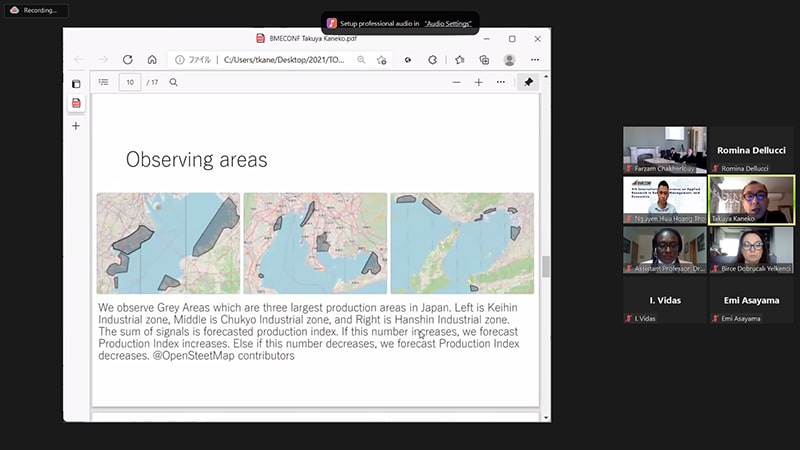The image size is (800, 450).
Task: Search within the PDF document
Action: click(x=173, y=82)
